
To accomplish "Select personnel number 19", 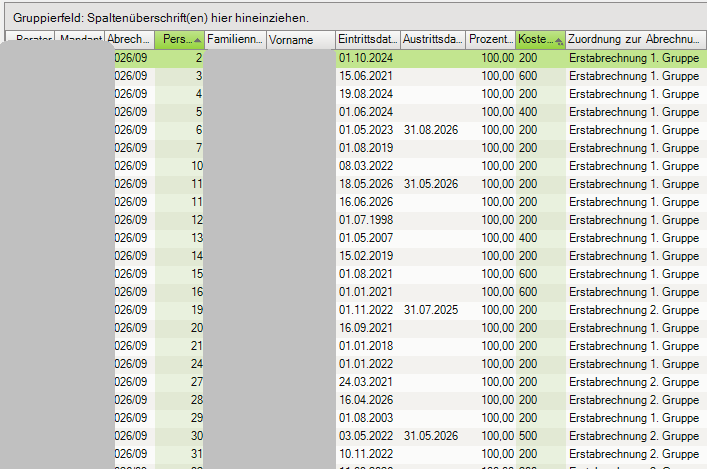I will (x=197, y=310).
